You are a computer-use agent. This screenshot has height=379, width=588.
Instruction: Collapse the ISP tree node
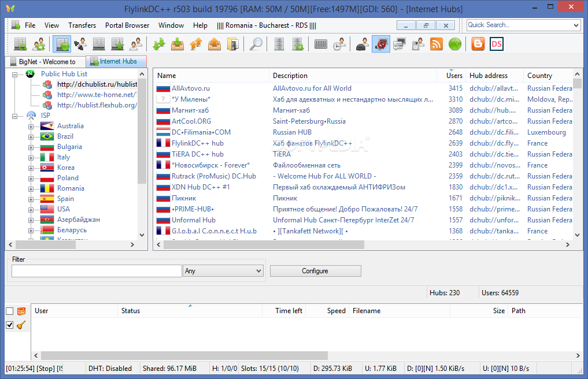(14, 116)
